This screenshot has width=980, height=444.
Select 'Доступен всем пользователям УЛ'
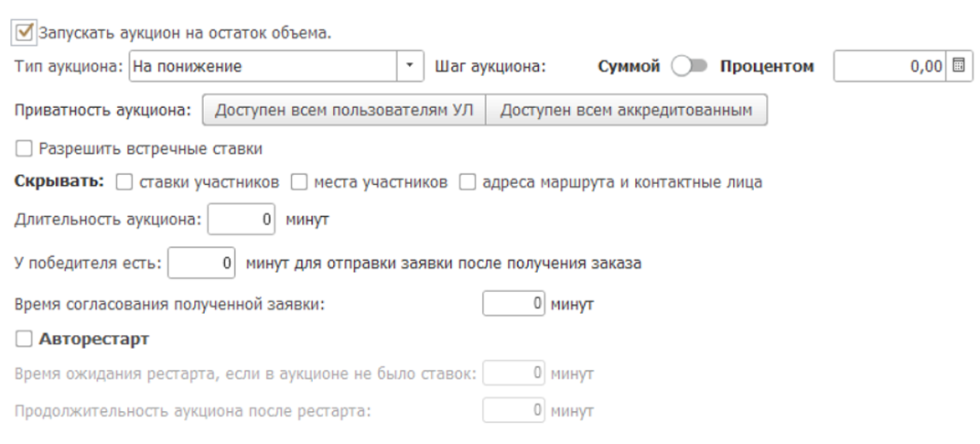tap(343, 111)
